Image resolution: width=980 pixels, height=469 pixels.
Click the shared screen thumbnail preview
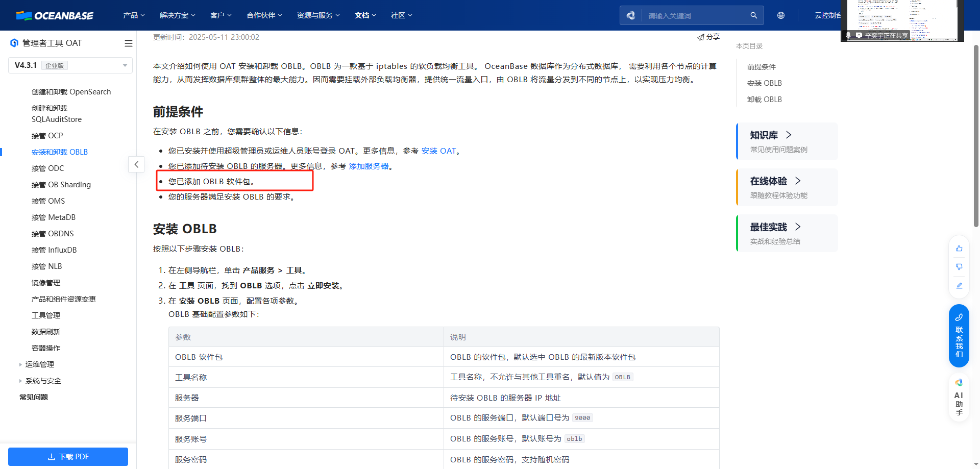902,20
